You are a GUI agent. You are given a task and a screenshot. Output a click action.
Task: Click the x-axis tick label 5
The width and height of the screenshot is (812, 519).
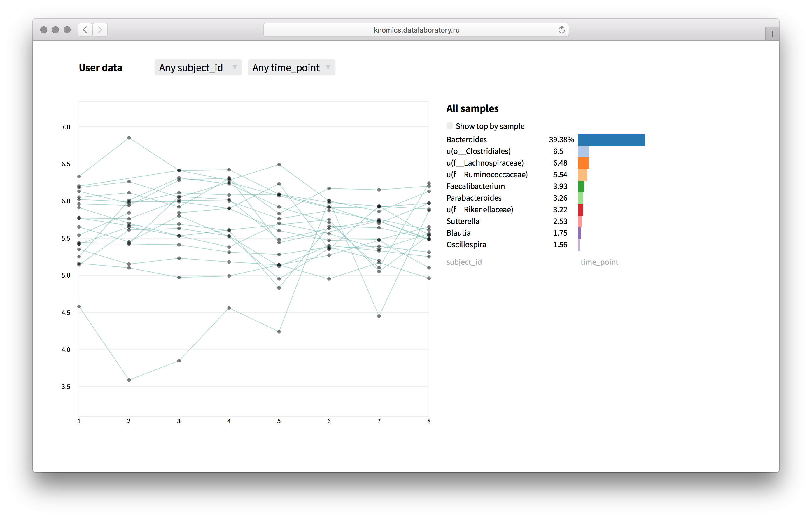click(x=279, y=421)
